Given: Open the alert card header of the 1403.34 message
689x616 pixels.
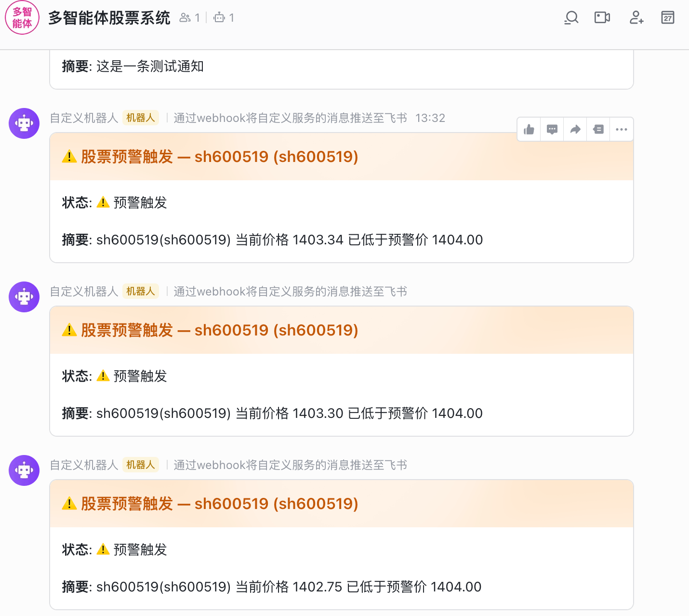Looking at the screenshot, I should pyautogui.click(x=342, y=157).
